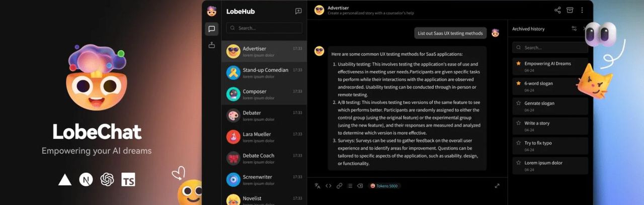This screenshot has width=644, height=205.
Task: Star the Write a story topic
Action: pyautogui.click(x=518, y=123)
